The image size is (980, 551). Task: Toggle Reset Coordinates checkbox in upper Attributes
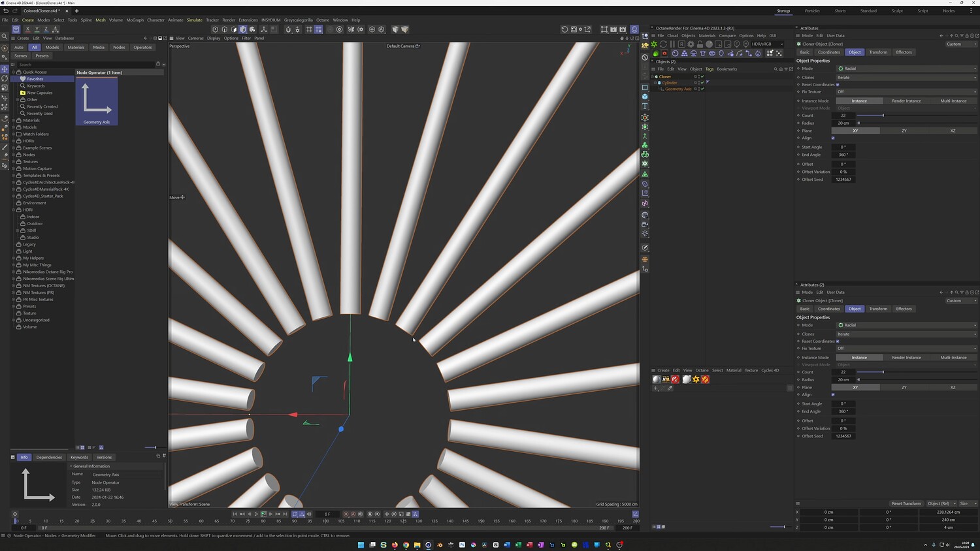click(x=838, y=84)
